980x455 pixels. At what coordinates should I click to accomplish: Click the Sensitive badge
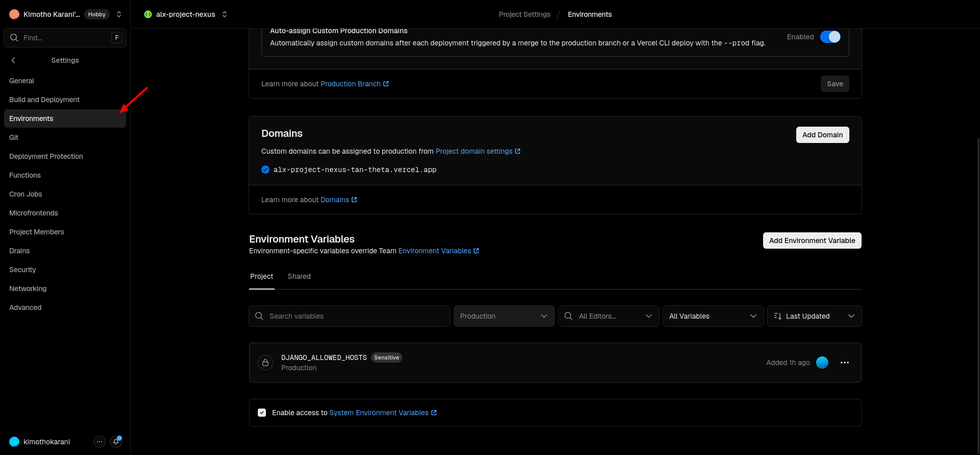tap(386, 357)
